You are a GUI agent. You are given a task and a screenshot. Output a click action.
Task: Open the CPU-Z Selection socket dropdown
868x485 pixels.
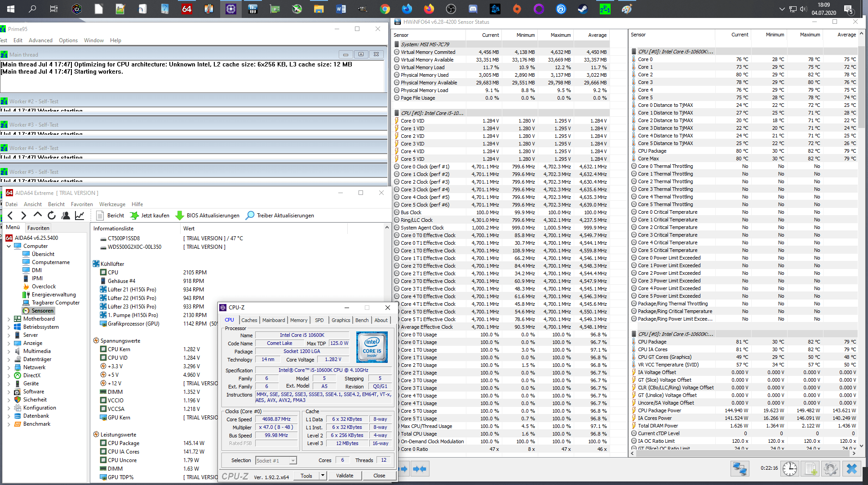(293, 461)
